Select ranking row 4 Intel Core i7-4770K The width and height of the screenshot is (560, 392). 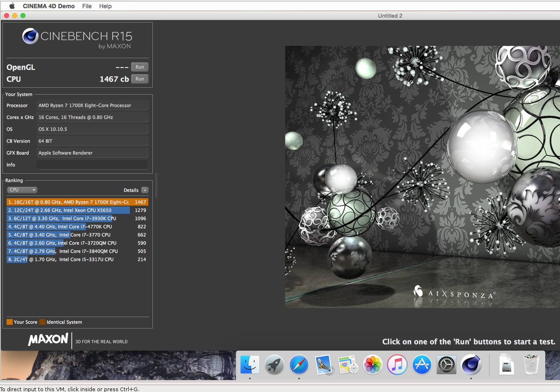(x=77, y=227)
